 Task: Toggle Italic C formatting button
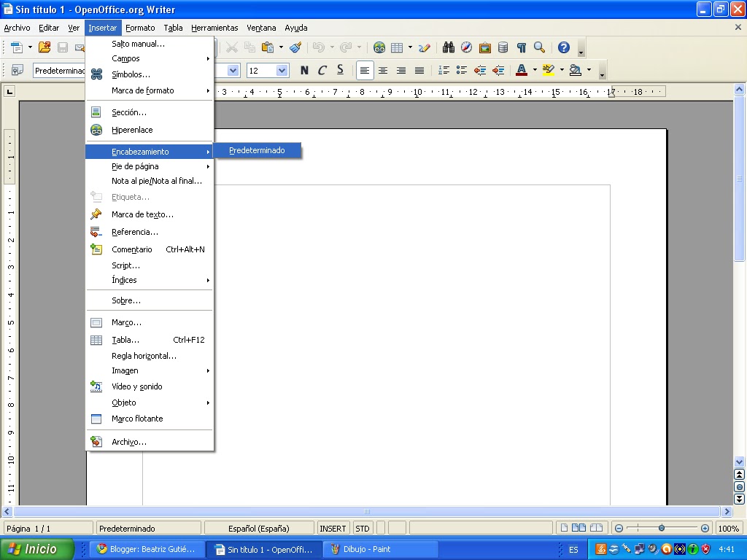pos(322,71)
